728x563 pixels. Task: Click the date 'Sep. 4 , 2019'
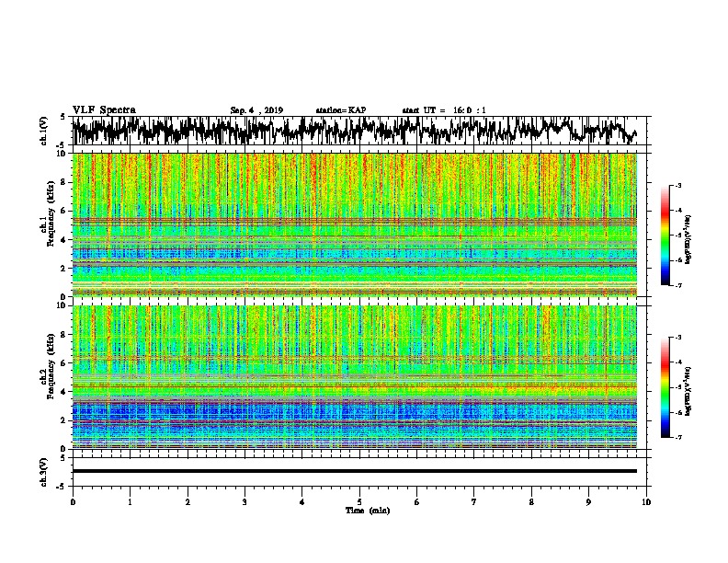[x=256, y=110]
